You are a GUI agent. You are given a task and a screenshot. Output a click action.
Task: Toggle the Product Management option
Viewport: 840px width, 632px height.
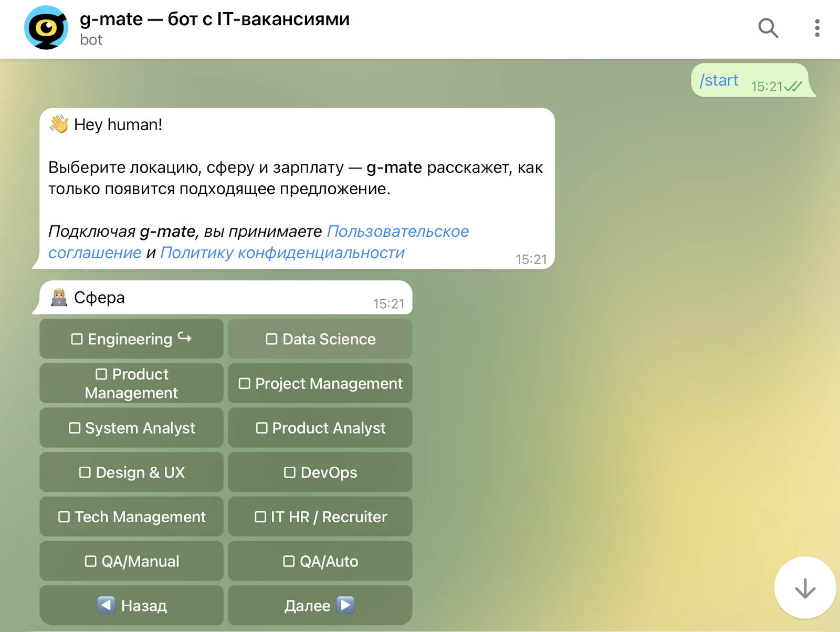[131, 383]
